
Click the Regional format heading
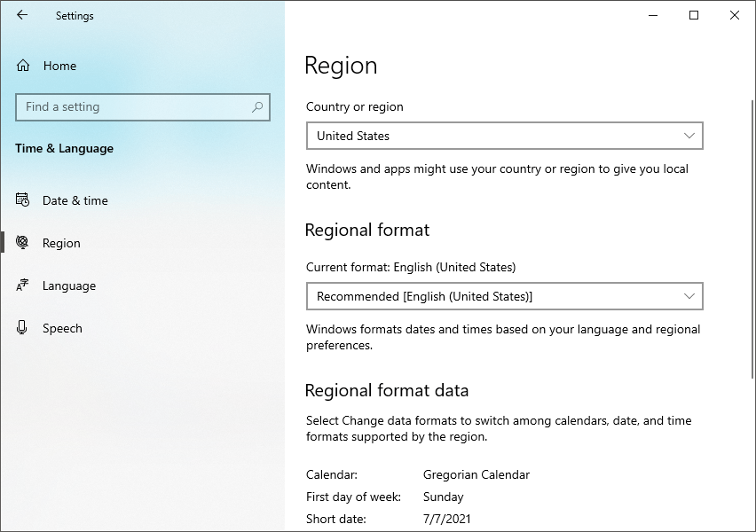click(x=367, y=231)
